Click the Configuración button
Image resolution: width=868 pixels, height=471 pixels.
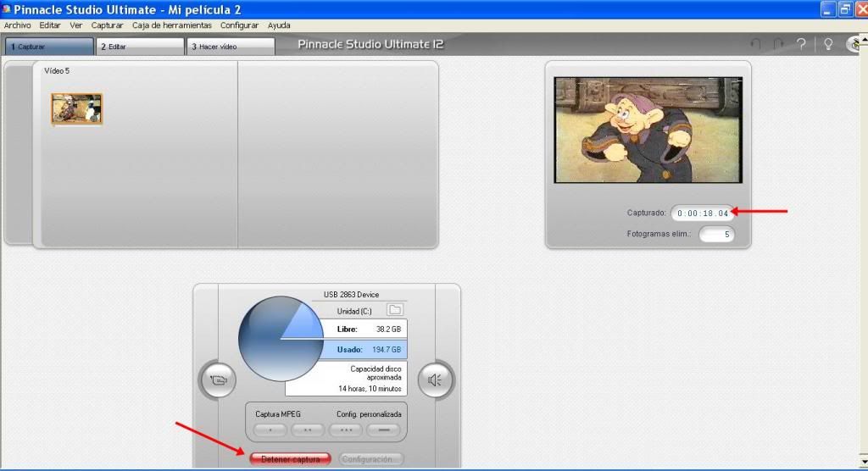371,459
